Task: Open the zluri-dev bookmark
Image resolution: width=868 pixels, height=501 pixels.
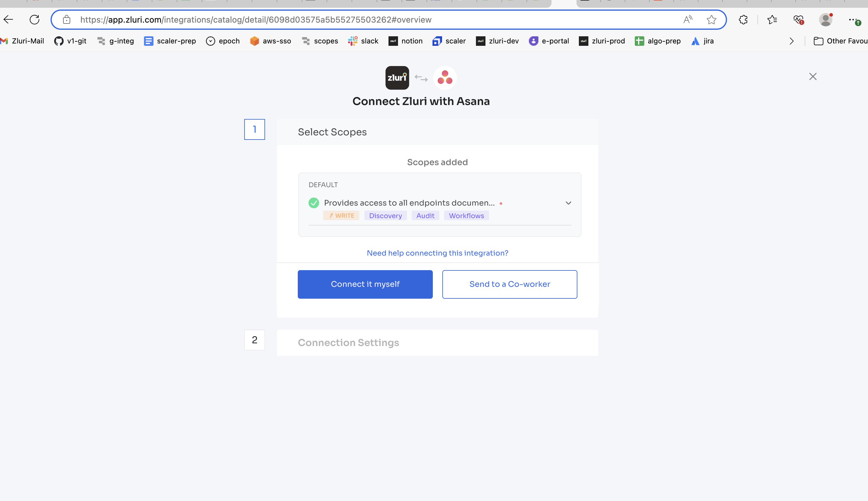Action: (x=497, y=41)
